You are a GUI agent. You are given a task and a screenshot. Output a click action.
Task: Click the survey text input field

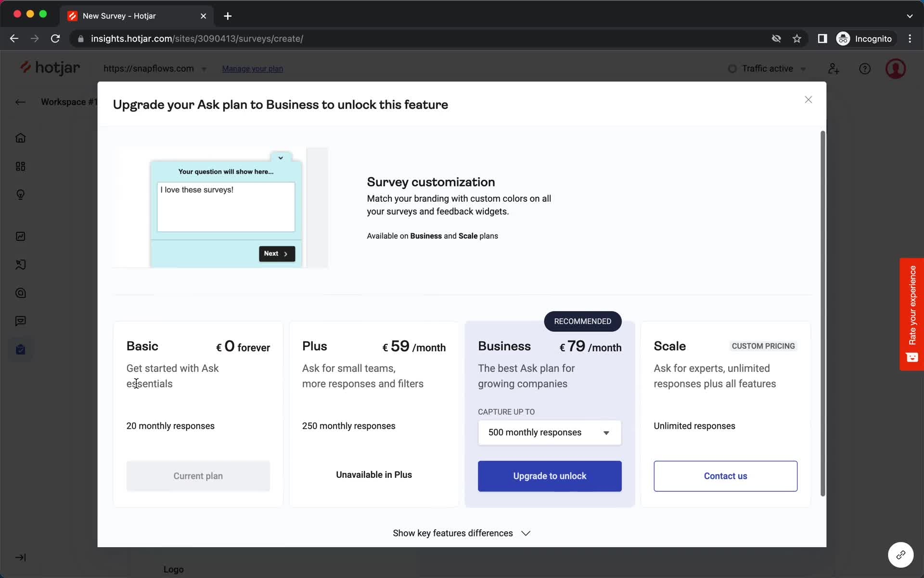pyautogui.click(x=226, y=207)
